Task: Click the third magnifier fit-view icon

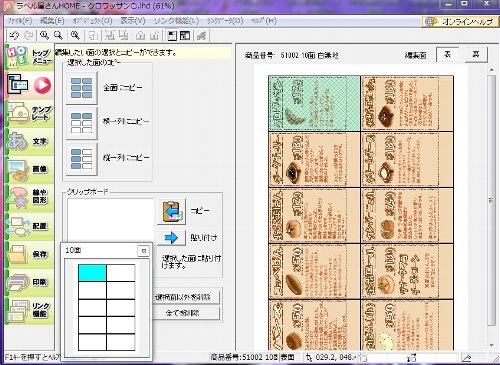Action: [x=75, y=35]
